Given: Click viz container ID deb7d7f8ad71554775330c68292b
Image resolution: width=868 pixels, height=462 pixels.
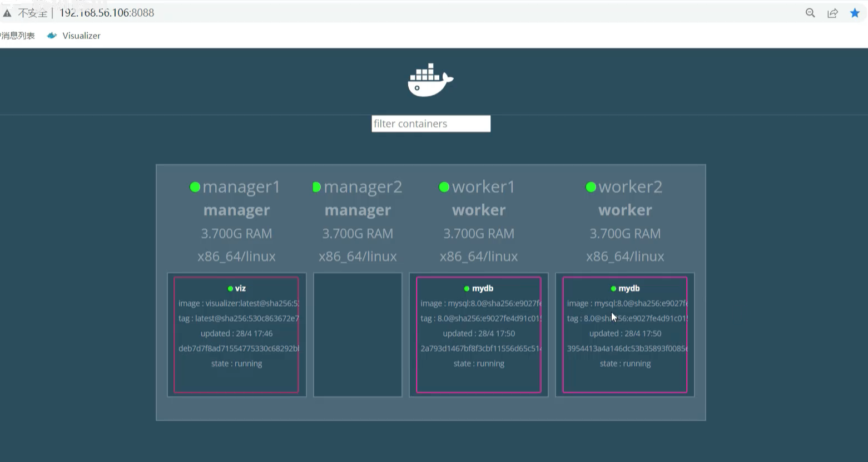Looking at the screenshot, I should point(239,348).
